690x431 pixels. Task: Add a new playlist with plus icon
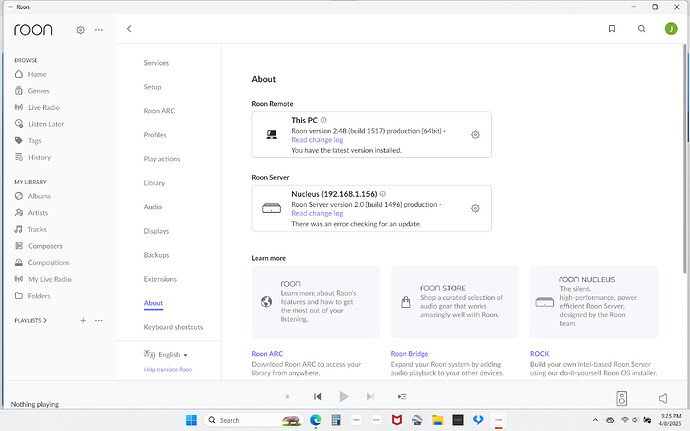pos(83,320)
